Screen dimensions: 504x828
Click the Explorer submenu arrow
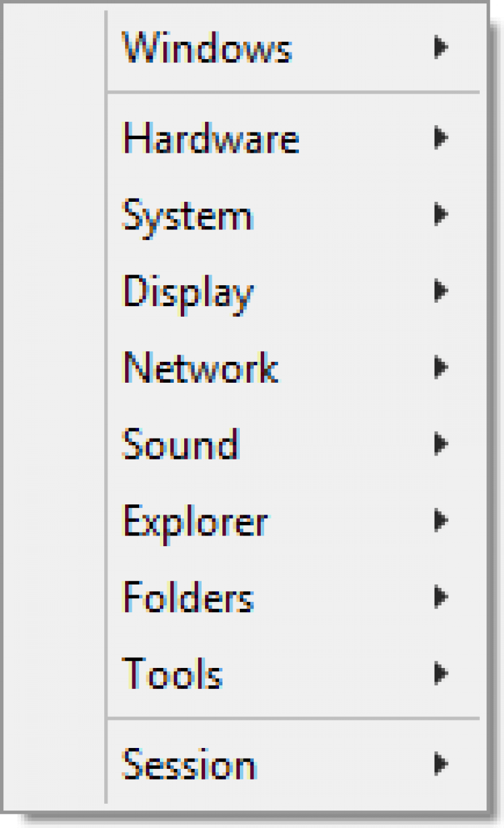tap(441, 520)
